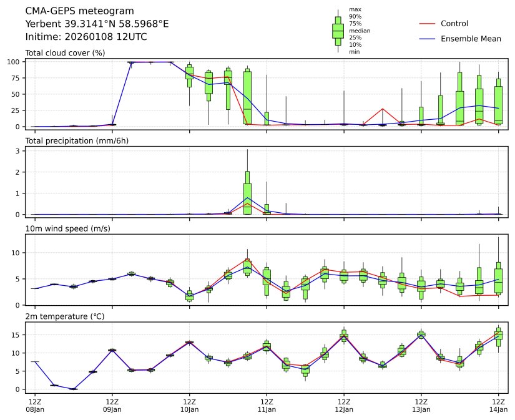
Task: Click the 12Z 14Jan time axis label
Action: 498,405
